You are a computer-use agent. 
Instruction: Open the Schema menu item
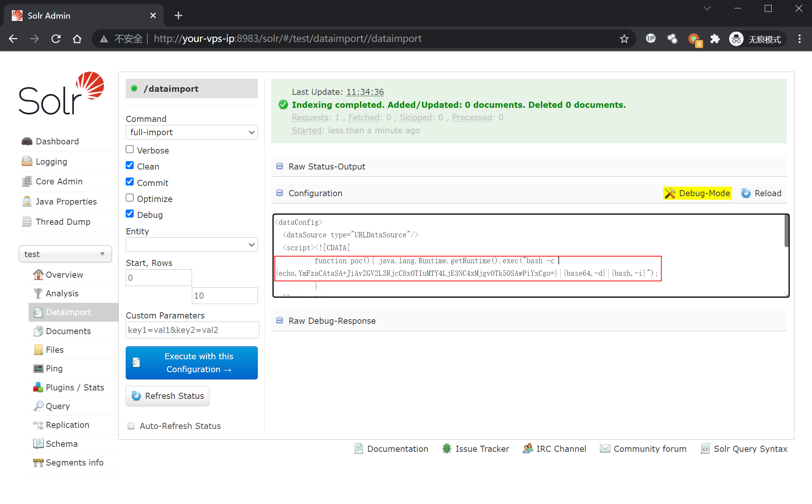point(61,444)
